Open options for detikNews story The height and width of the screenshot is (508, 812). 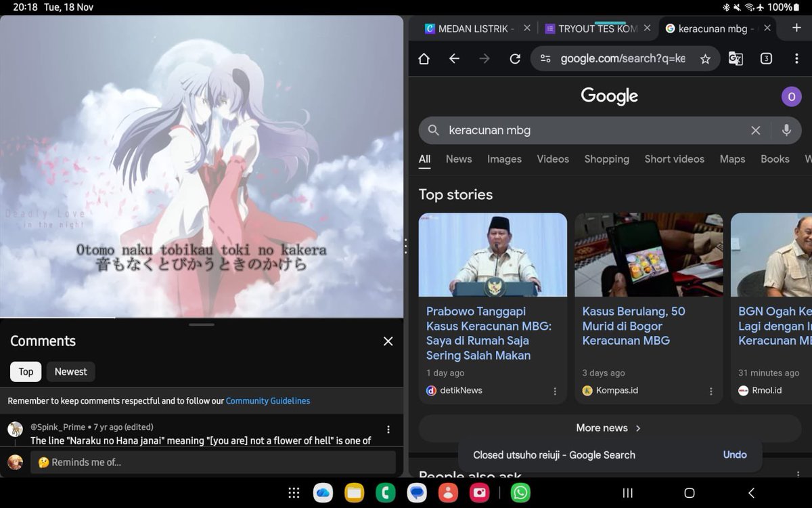coord(555,391)
